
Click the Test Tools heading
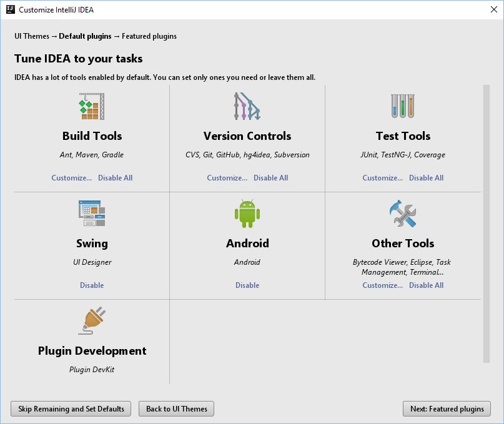pyautogui.click(x=403, y=136)
